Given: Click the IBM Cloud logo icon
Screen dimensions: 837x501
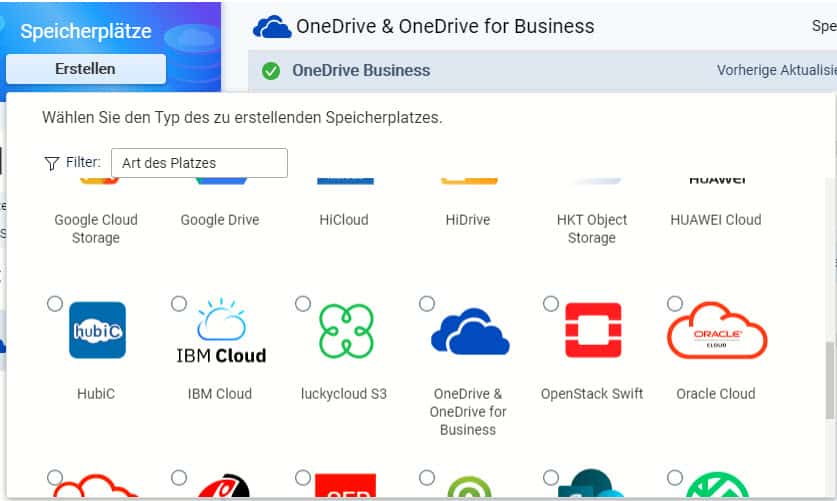Looking at the screenshot, I should pyautogui.click(x=221, y=331).
